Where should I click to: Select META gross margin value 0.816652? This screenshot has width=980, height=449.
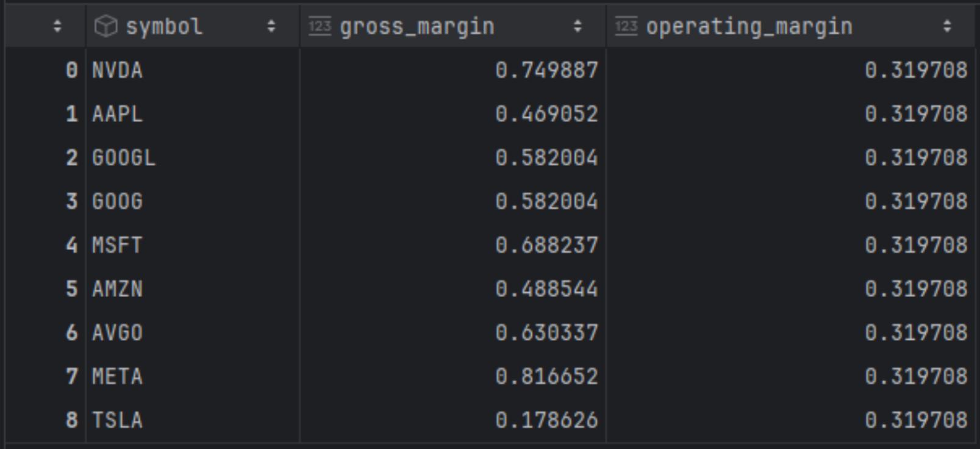coord(546,376)
